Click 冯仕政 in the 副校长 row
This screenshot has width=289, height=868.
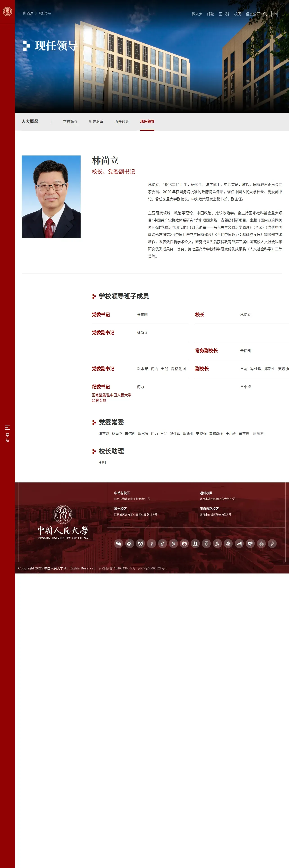point(256,369)
